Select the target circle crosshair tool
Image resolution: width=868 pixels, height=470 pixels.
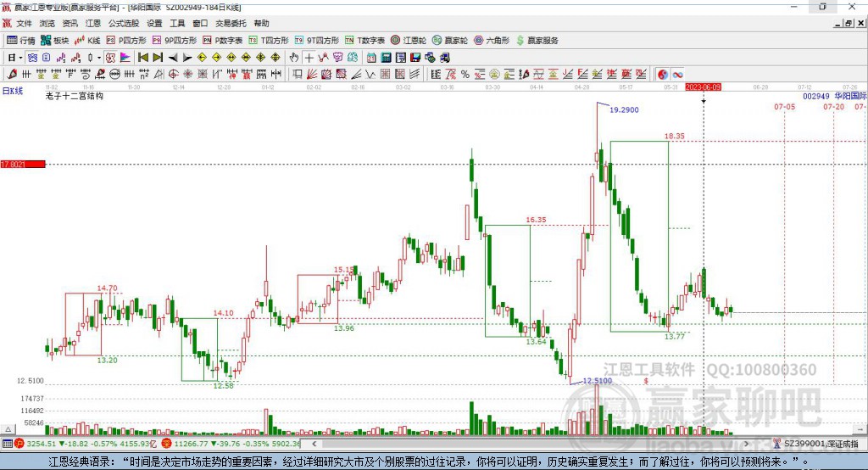pyautogui.click(x=173, y=75)
